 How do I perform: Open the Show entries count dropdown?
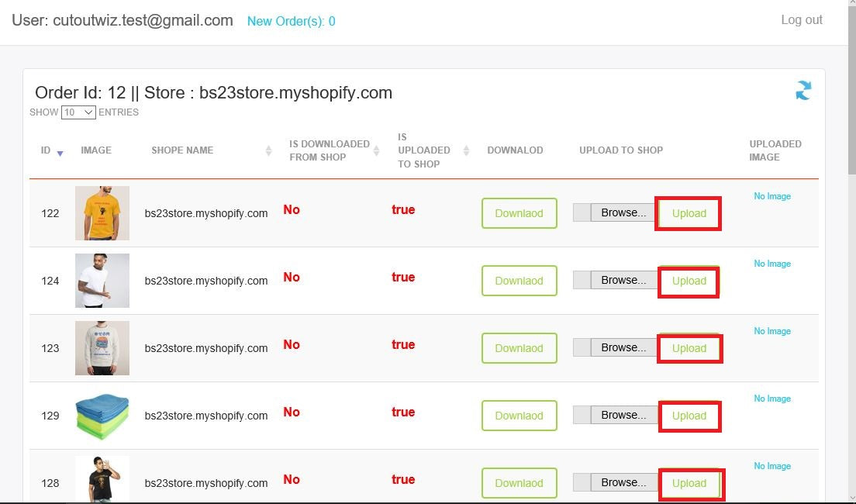[x=78, y=112]
